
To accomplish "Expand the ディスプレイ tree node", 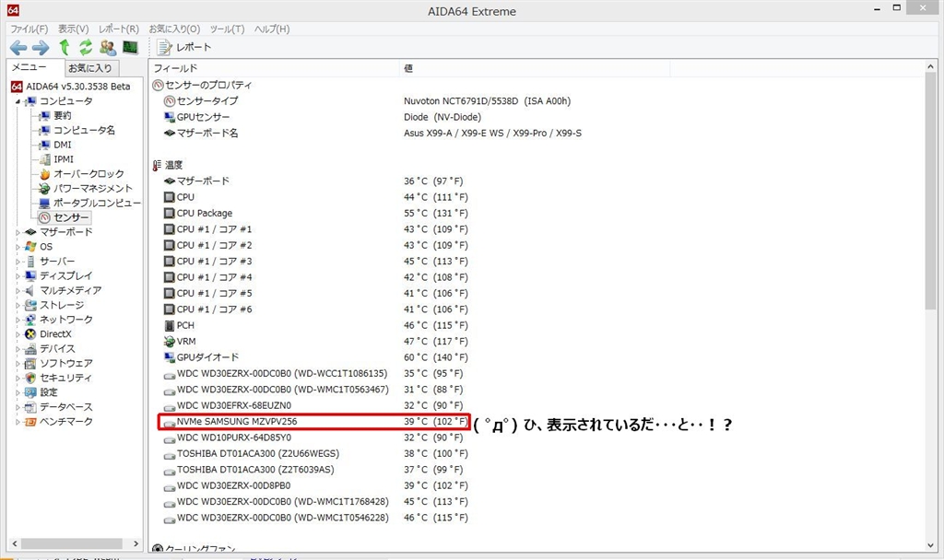I will (18, 276).
